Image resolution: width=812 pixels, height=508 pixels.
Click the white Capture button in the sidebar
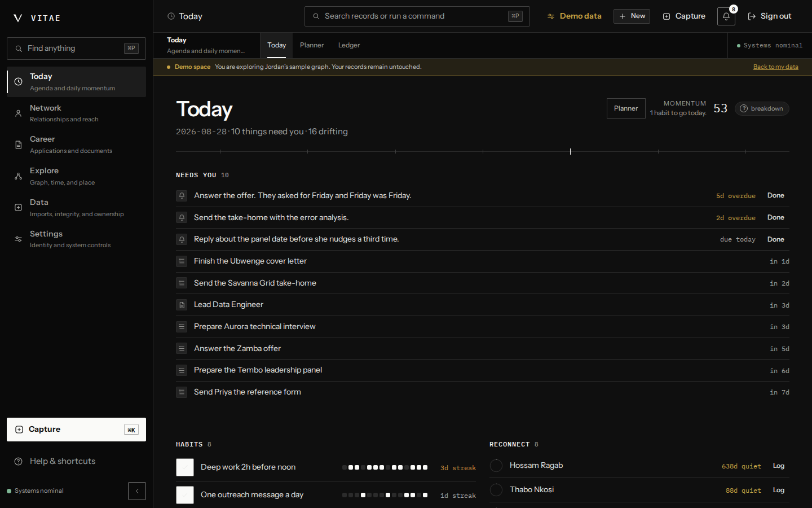coord(76,430)
